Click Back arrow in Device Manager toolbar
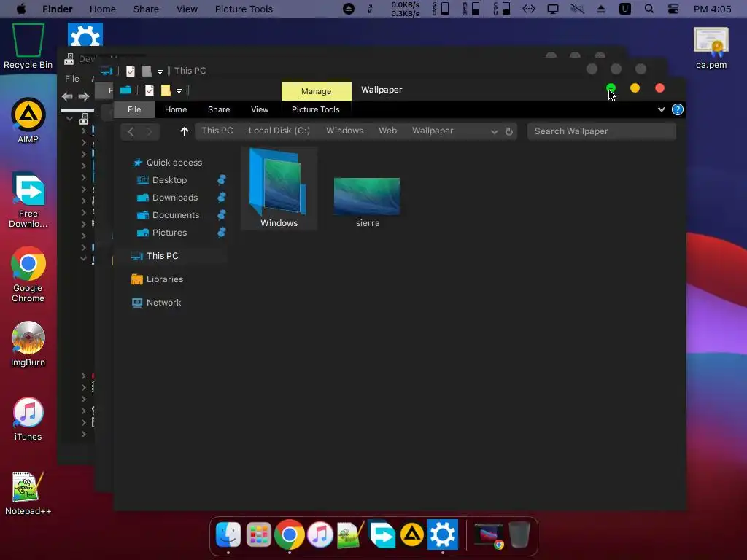The image size is (747, 560). (67, 97)
